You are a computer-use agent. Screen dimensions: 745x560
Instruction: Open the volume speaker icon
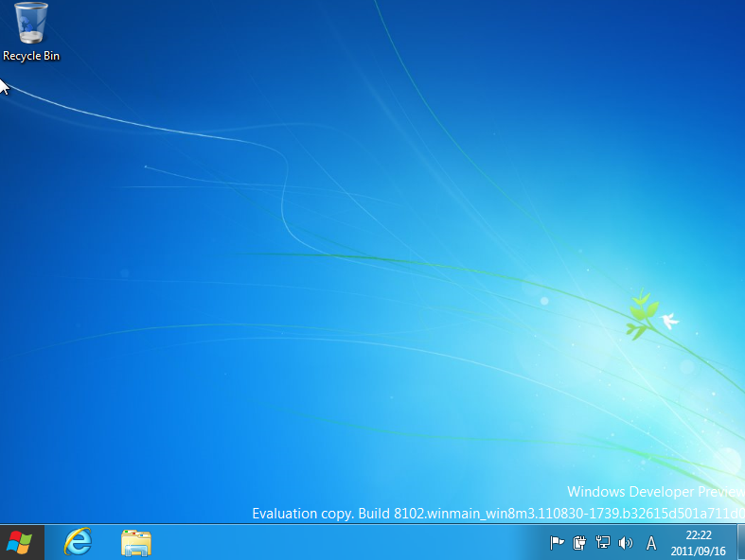pyautogui.click(x=625, y=543)
